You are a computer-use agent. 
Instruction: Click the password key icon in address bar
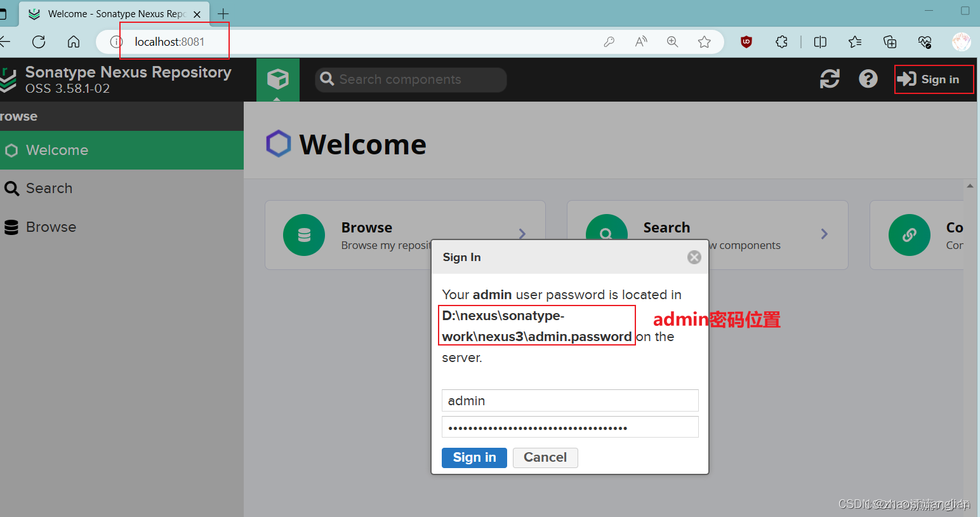pos(609,42)
